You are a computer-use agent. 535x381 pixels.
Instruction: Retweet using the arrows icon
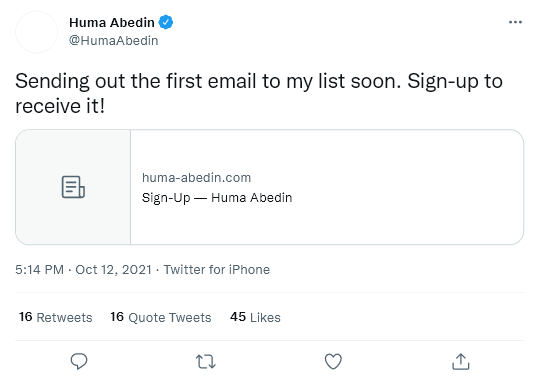coord(206,362)
